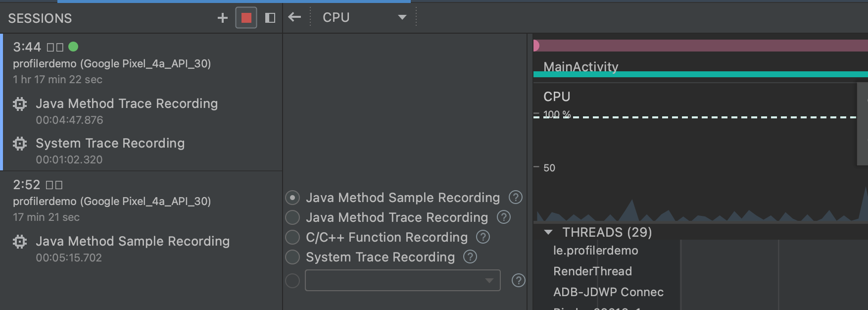Open help for Java Method Sample Recording
868x310 pixels.
[x=516, y=198]
